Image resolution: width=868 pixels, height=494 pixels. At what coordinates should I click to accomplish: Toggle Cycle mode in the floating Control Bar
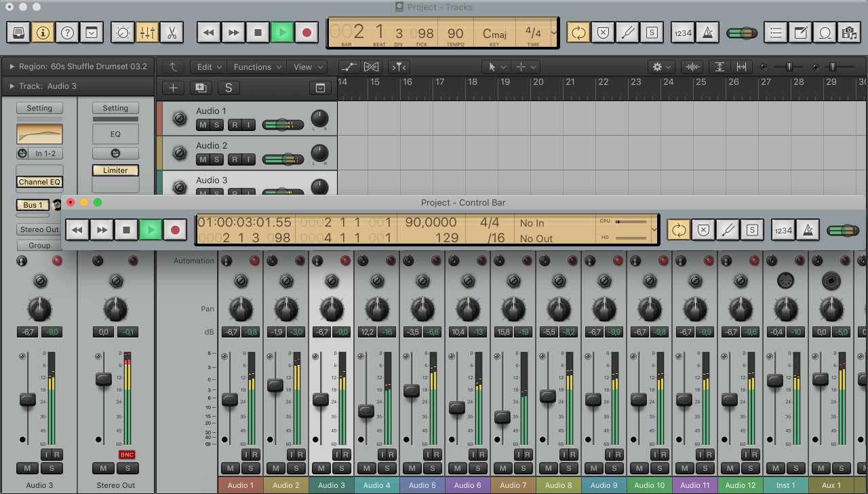(x=678, y=230)
